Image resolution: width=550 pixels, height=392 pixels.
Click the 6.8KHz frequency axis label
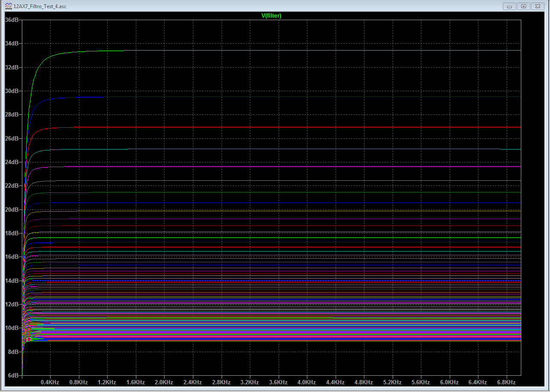[x=506, y=382]
